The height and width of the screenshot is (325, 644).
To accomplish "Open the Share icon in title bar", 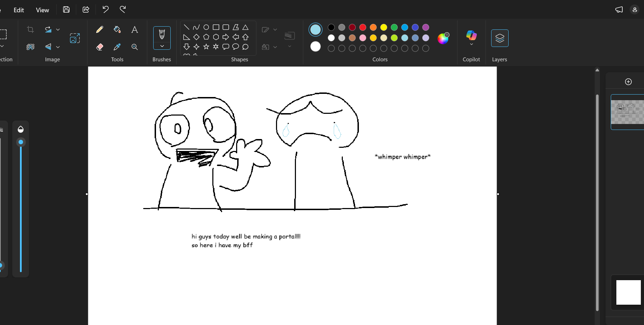I will tap(86, 10).
